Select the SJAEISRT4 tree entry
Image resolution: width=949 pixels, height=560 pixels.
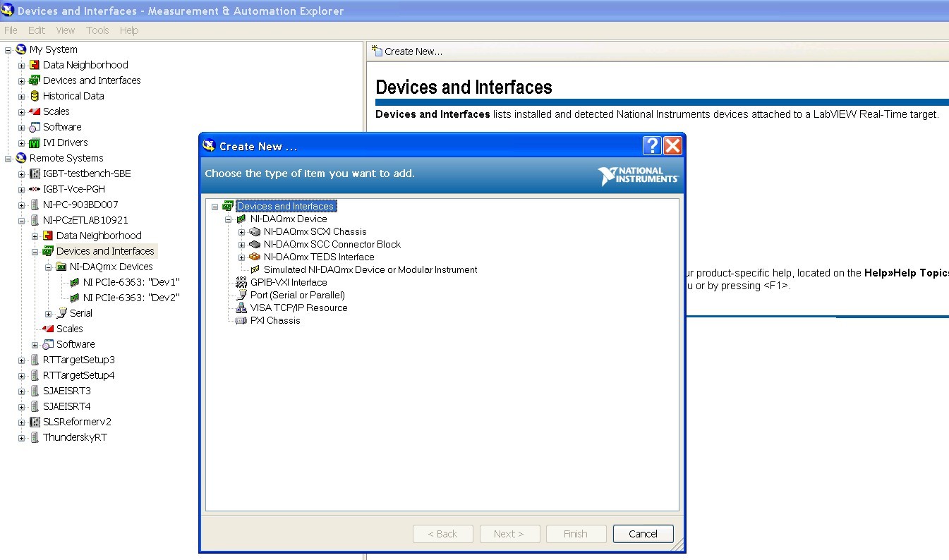[x=66, y=406]
